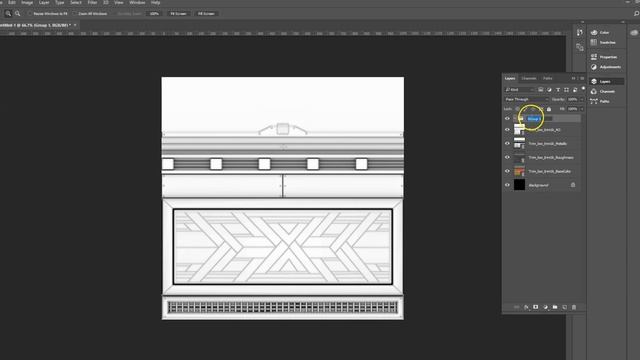Viewport: 640px width, 360px height.
Task: Hide the layer ending in AO
Action: [x=507, y=130]
